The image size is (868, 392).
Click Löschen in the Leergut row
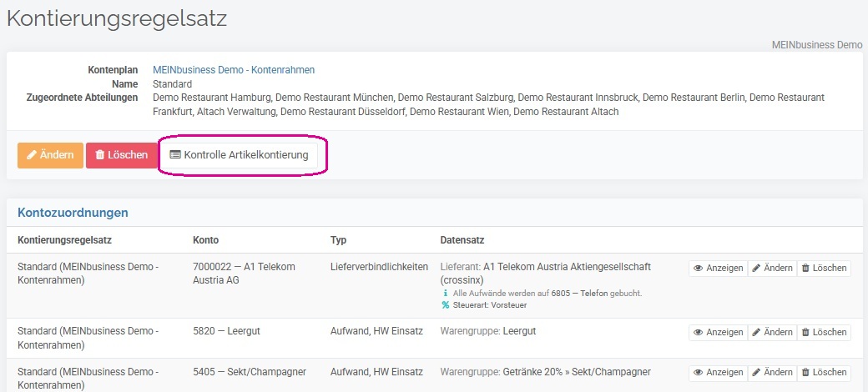(824, 332)
